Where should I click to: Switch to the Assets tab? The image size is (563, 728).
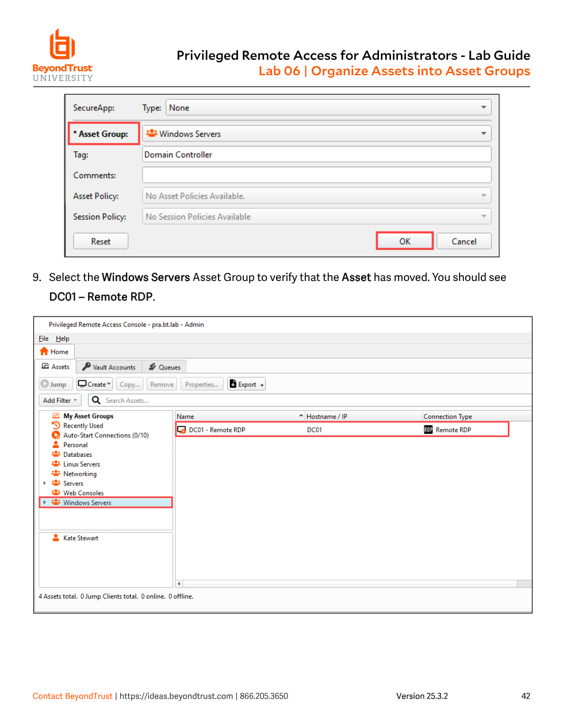click(x=56, y=367)
